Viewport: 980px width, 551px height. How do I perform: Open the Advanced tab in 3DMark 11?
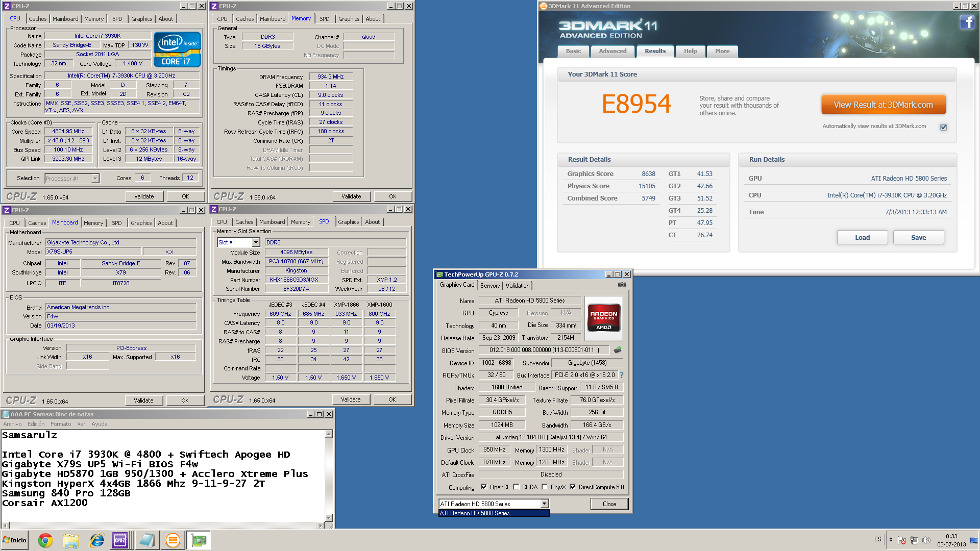click(x=612, y=51)
